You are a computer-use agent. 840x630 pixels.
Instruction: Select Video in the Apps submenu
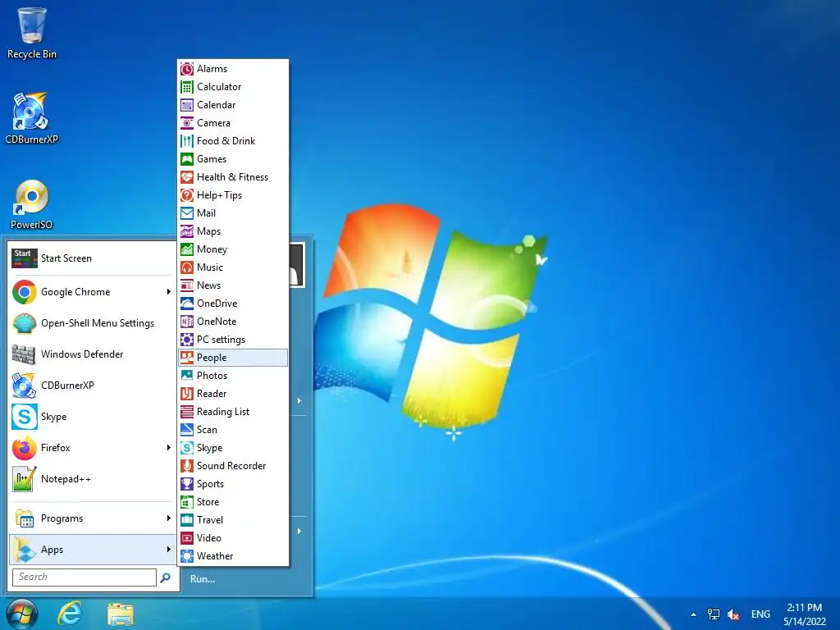233,538
